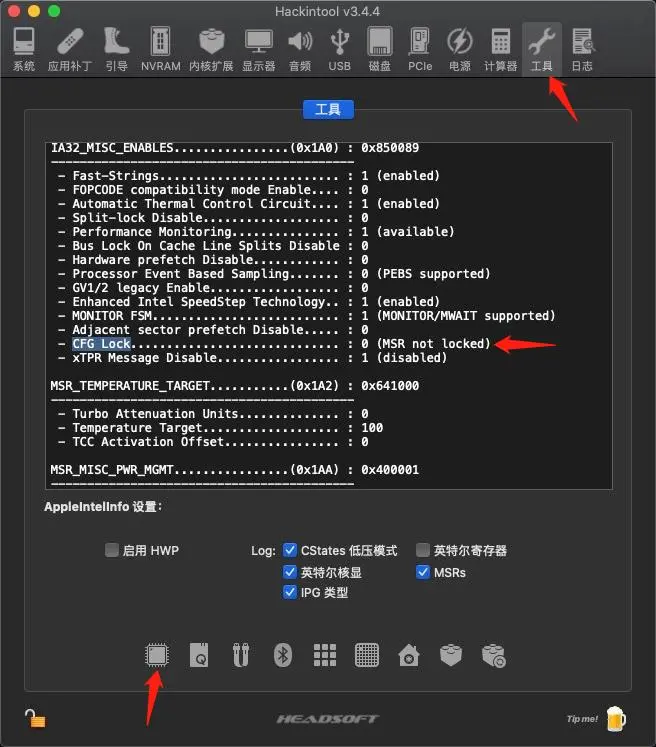Uncheck the CStates 低压模式 checkbox
This screenshot has width=656, height=747.
(x=290, y=550)
